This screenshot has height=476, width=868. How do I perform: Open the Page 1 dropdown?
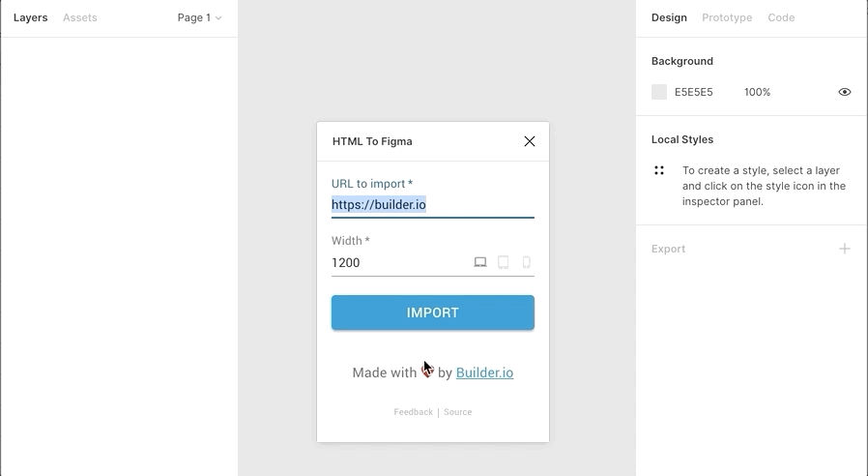(x=199, y=17)
